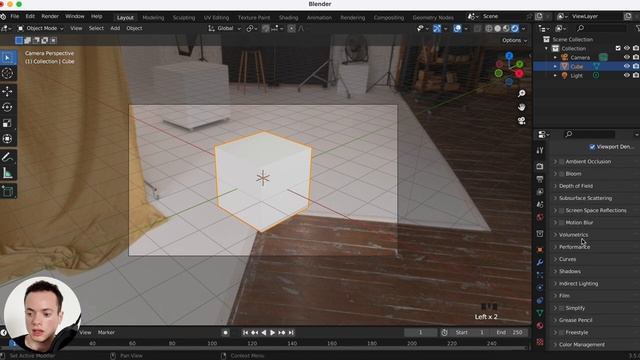Select the Camera object in the outliner
The image size is (640, 360).
coord(580,58)
